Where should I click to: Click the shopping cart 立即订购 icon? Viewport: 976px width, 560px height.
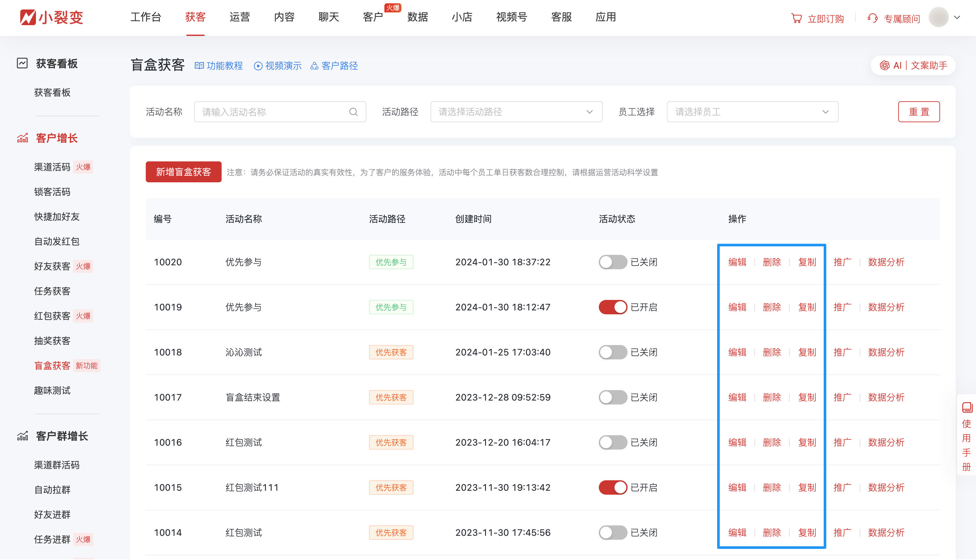pyautogui.click(x=796, y=19)
